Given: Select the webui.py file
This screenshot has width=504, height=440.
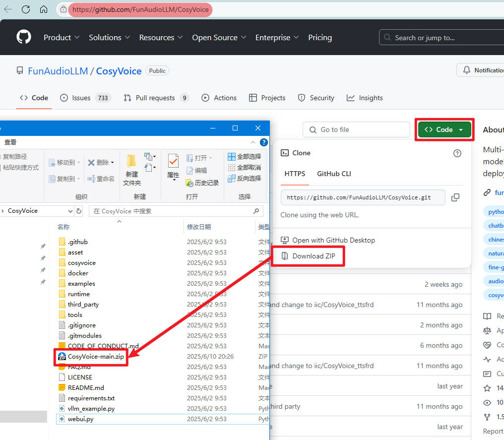Looking at the screenshot, I should point(81,419).
